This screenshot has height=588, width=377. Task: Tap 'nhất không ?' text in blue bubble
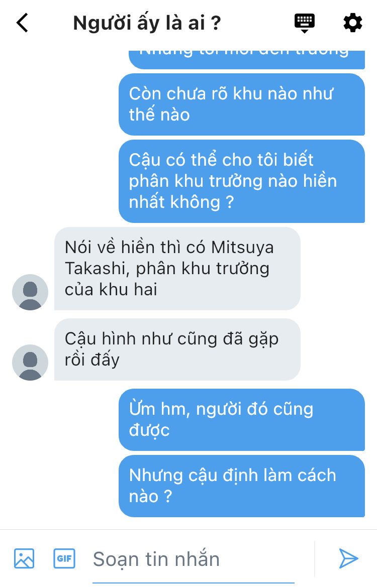pos(181,202)
